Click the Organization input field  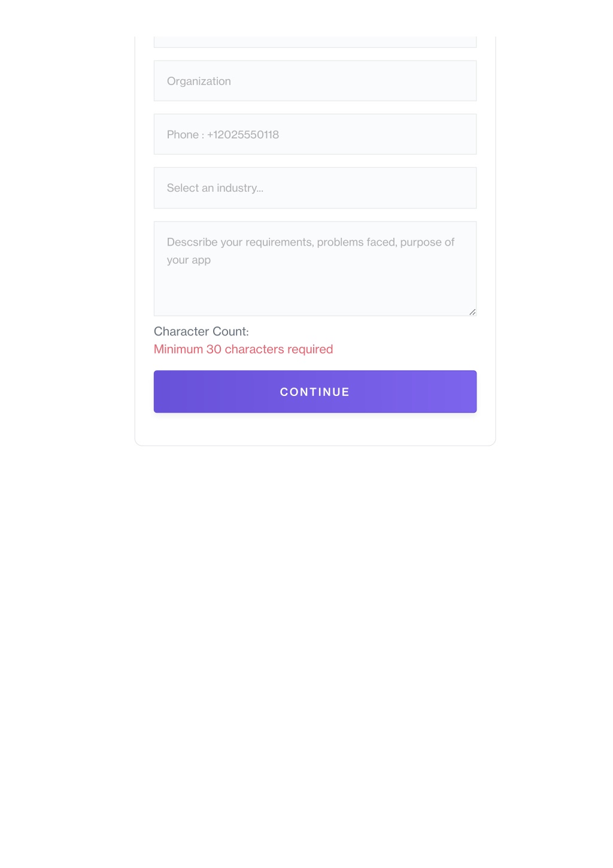pos(315,81)
